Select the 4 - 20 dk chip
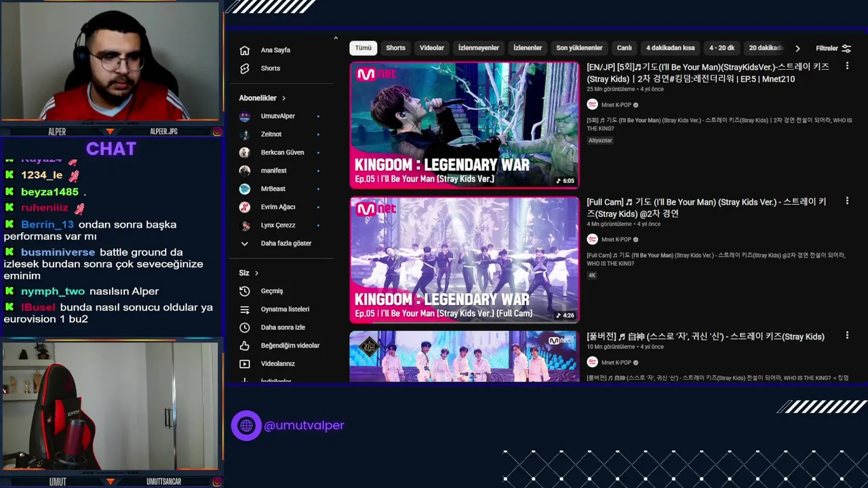The height and width of the screenshot is (488, 868). click(x=722, y=48)
